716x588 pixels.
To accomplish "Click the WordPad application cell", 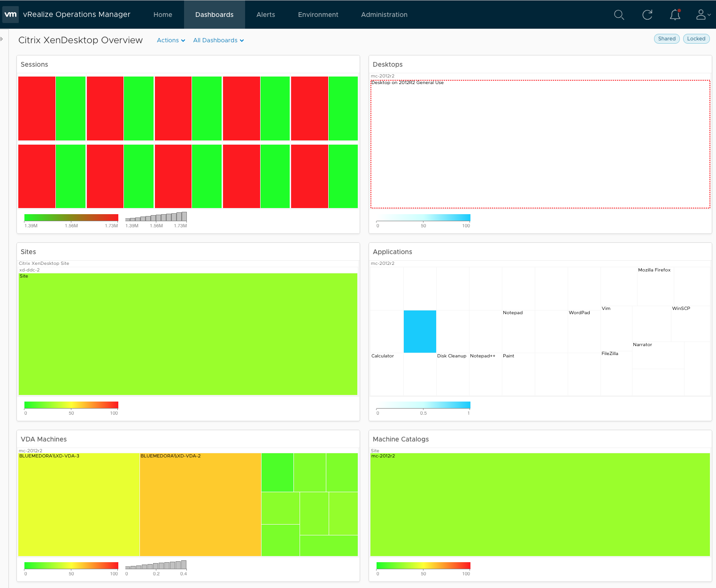I will (584, 332).
